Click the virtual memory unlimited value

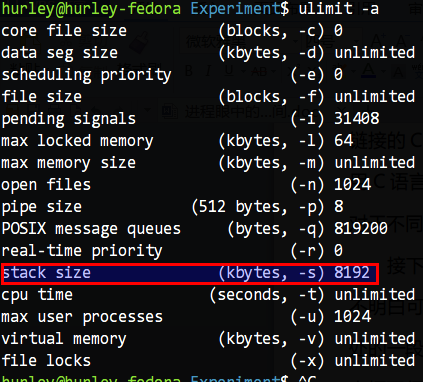(x=374, y=339)
